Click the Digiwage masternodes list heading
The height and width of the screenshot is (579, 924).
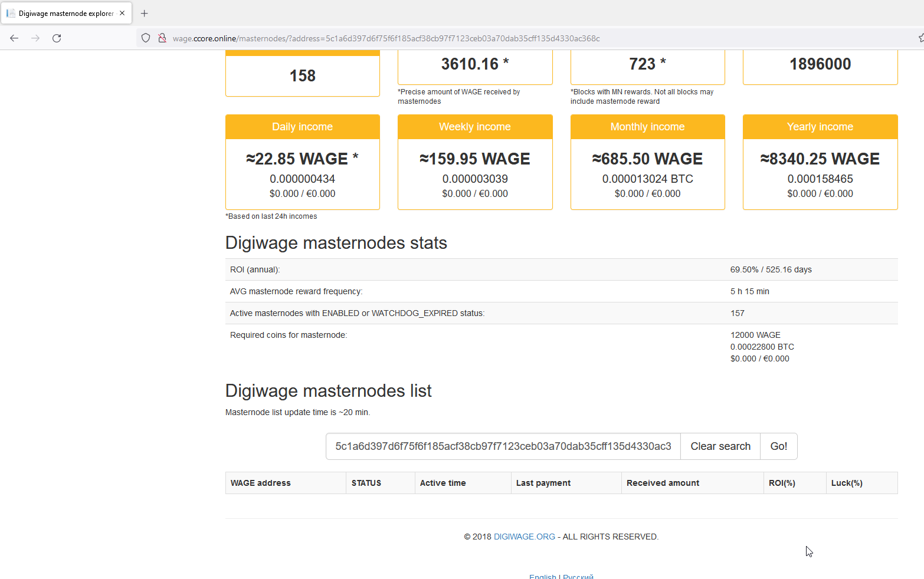point(329,391)
